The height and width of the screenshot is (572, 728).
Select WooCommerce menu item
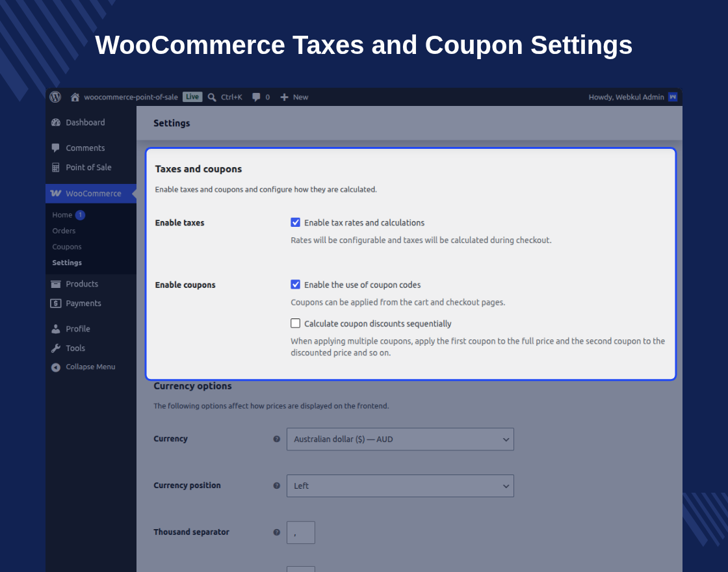(x=91, y=194)
